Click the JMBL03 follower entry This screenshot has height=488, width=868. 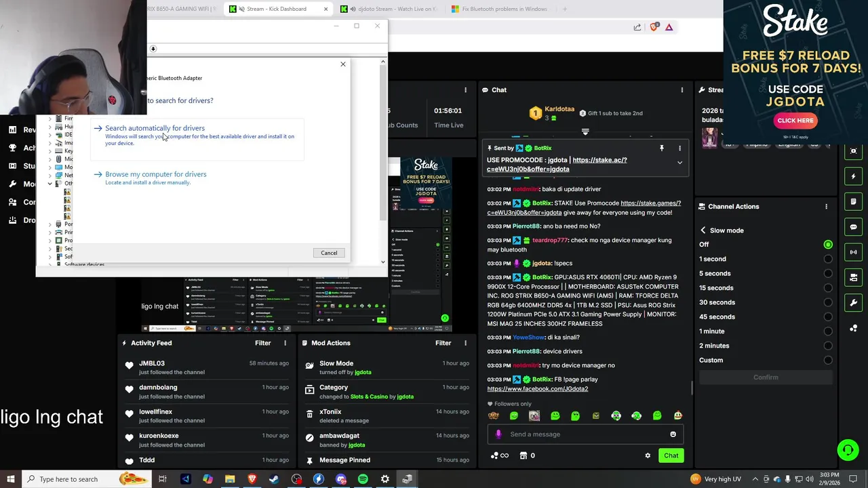click(208, 367)
